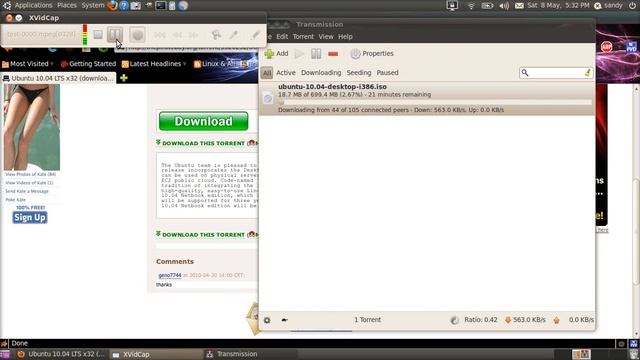Open the Most Visited bookmarks dropdown
This screenshot has height=360, width=640.
pos(28,64)
